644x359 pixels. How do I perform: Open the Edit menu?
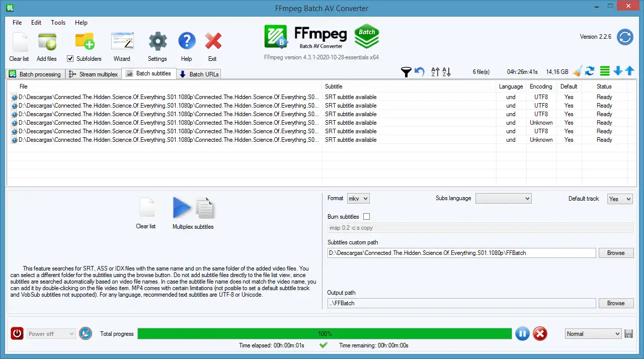tap(36, 23)
